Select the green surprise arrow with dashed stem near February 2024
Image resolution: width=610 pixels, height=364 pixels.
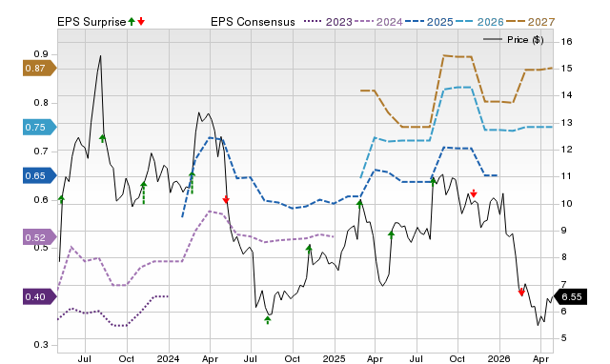click(192, 183)
